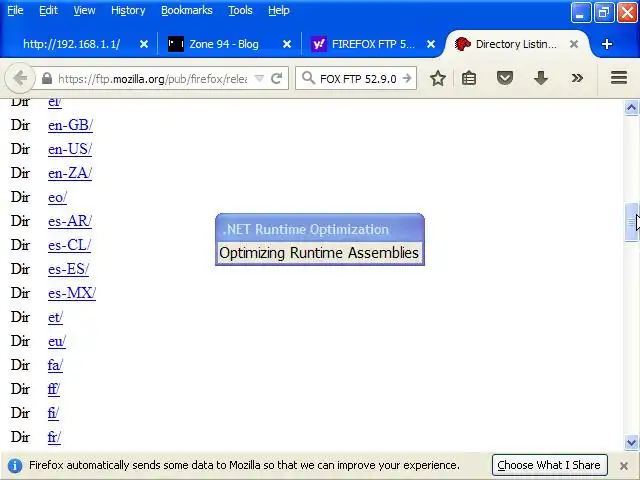Click the padlock site identity icon
This screenshot has height=480, width=640.
(47, 78)
